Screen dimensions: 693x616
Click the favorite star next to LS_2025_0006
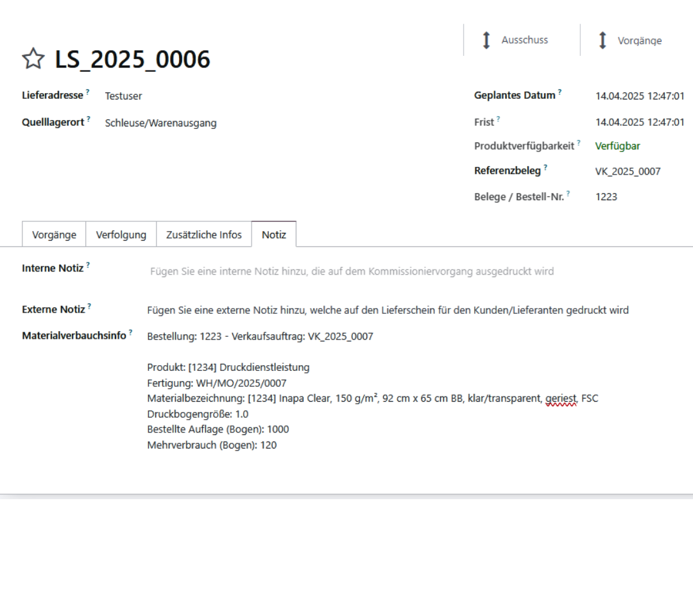[33, 59]
